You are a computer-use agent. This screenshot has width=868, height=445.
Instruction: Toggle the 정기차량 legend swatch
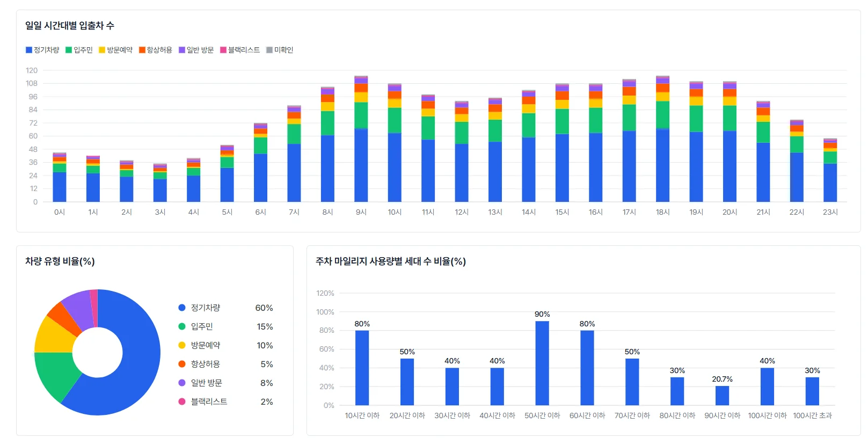click(29, 50)
